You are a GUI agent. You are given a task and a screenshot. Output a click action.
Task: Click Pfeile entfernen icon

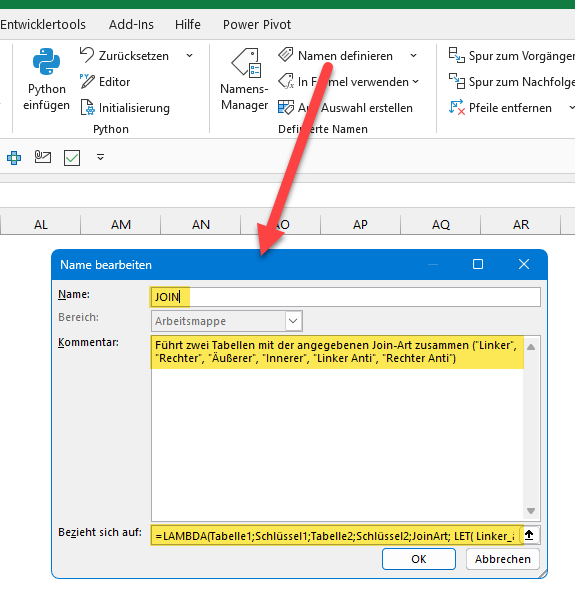click(x=457, y=107)
